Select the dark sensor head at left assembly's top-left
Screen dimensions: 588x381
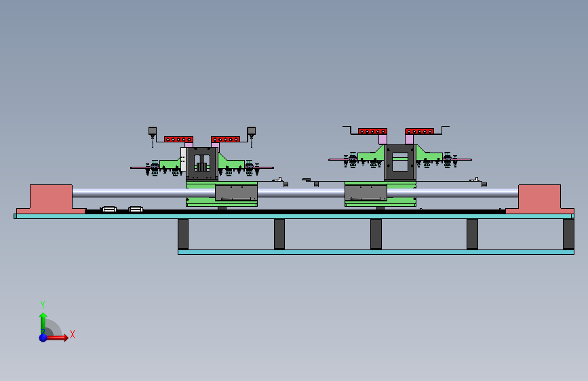pos(153,132)
